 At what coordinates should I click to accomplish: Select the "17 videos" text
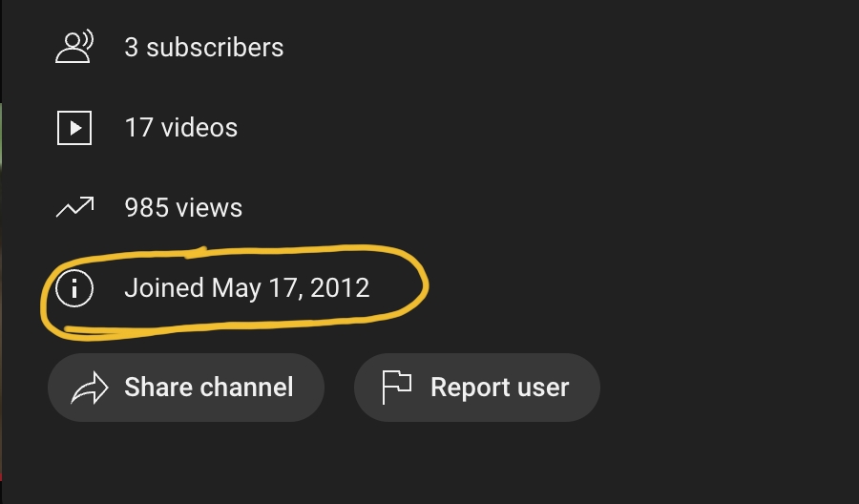(180, 128)
